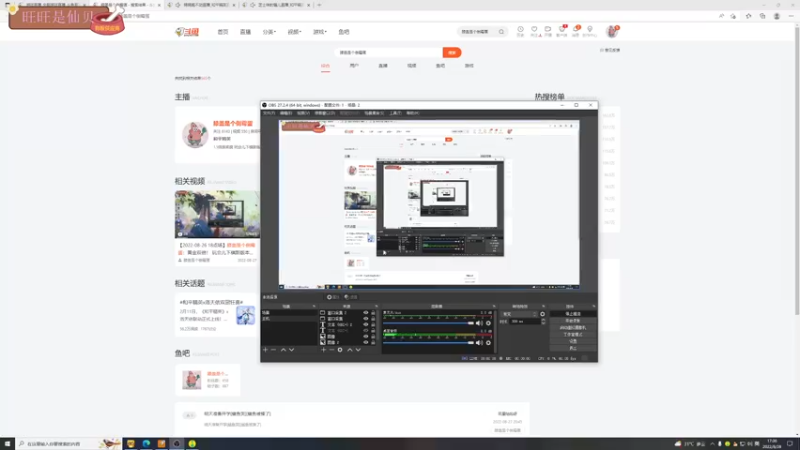The image size is (800, 450).
Task: Open transition properties gear in OBS
Action: point(542,314)
